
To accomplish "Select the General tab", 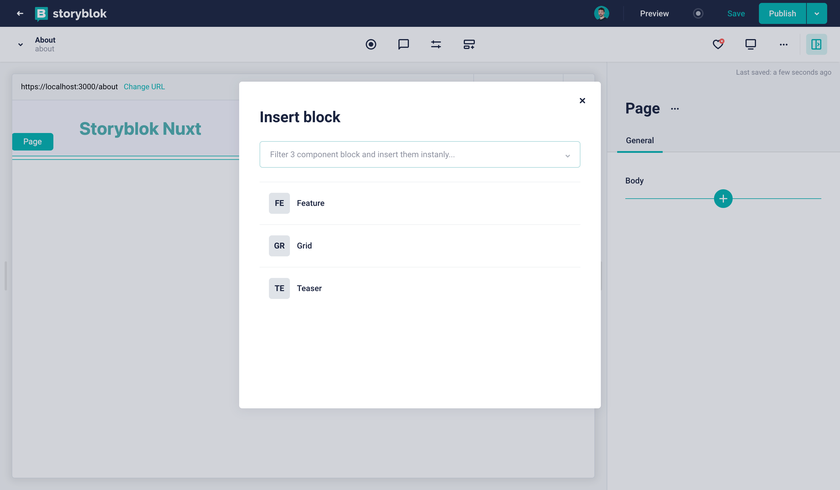I will point(640,140).
